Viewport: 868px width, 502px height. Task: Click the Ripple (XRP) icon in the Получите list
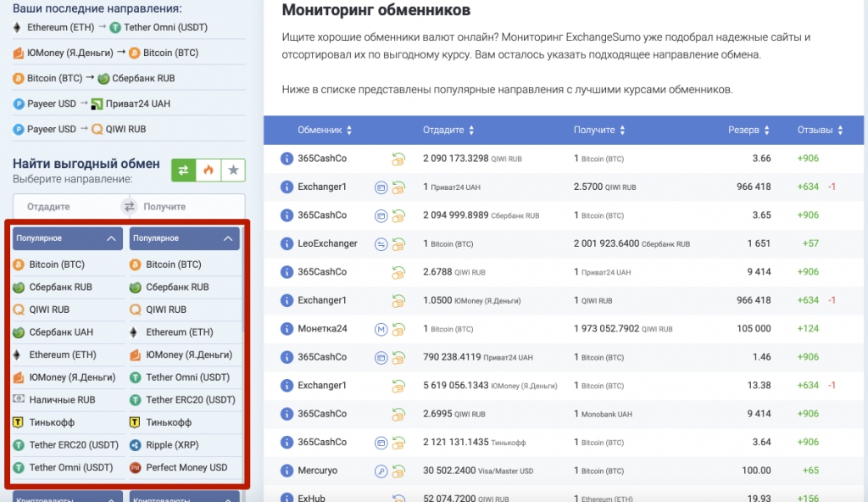coord(135,445)
